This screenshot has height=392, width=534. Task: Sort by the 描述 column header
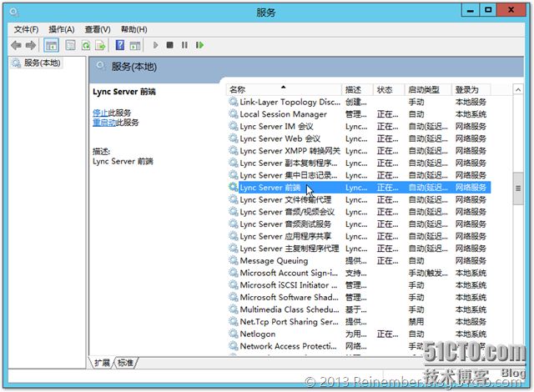tap(357, 90)
